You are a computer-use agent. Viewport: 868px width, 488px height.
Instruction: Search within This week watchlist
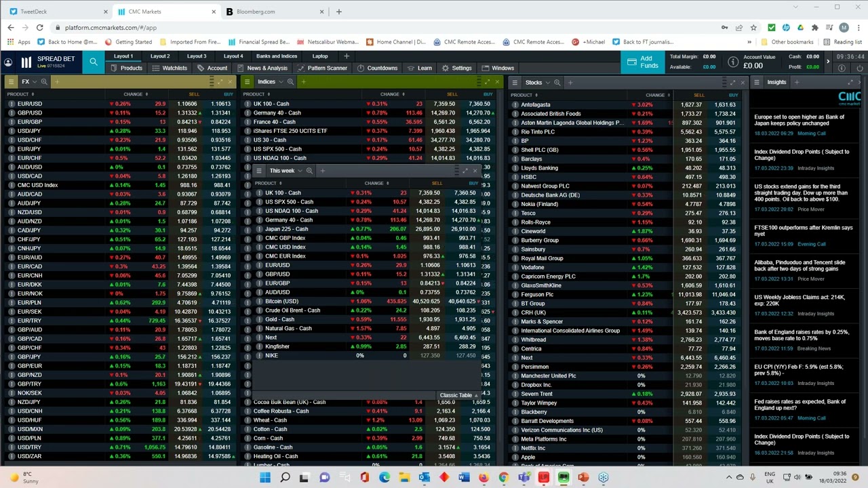point(309,171)
